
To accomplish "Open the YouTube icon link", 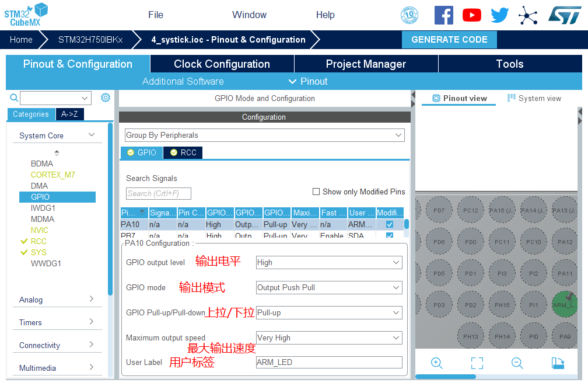I will [471, 15].
